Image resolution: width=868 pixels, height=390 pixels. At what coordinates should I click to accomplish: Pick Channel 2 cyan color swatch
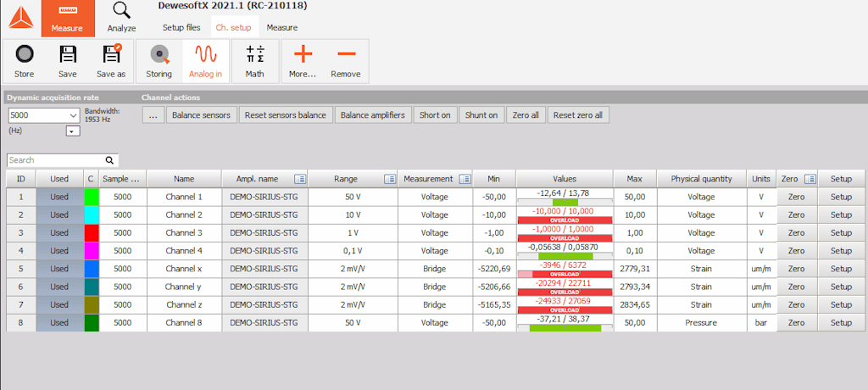point(92,215)
